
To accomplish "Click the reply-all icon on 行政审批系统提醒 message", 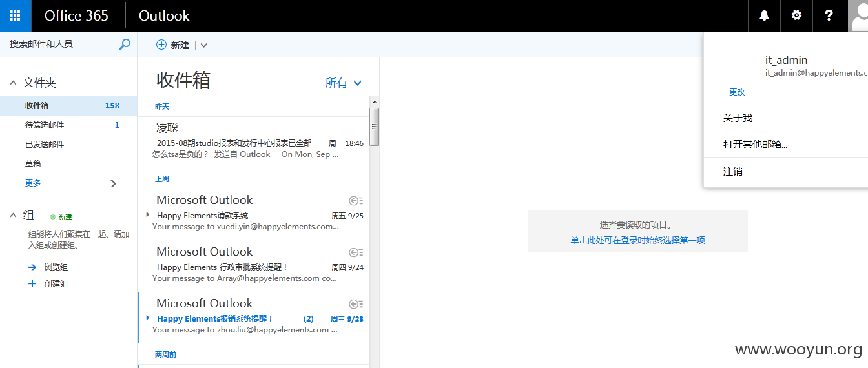I will [356, 252].
